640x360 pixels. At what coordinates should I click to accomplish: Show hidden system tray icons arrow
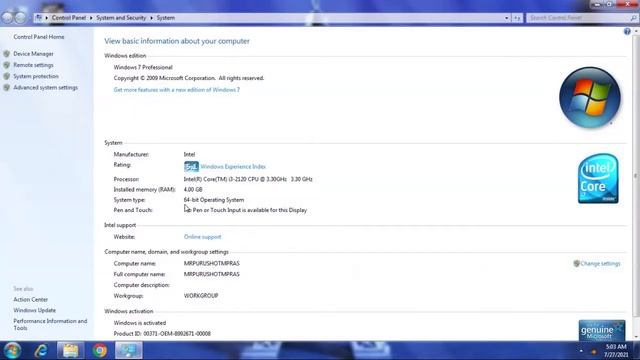click(x=581, y=351)
